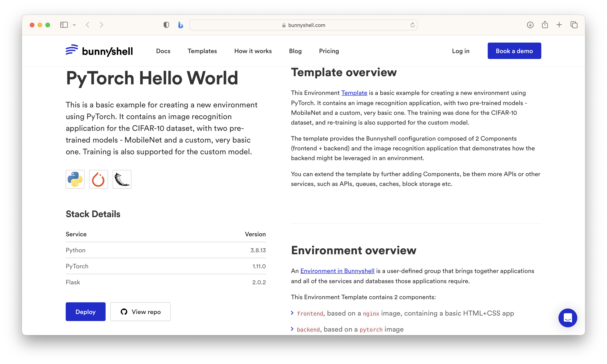Open Safari downloads icon
Screen dimensions: 607x364
pos(530,25)
